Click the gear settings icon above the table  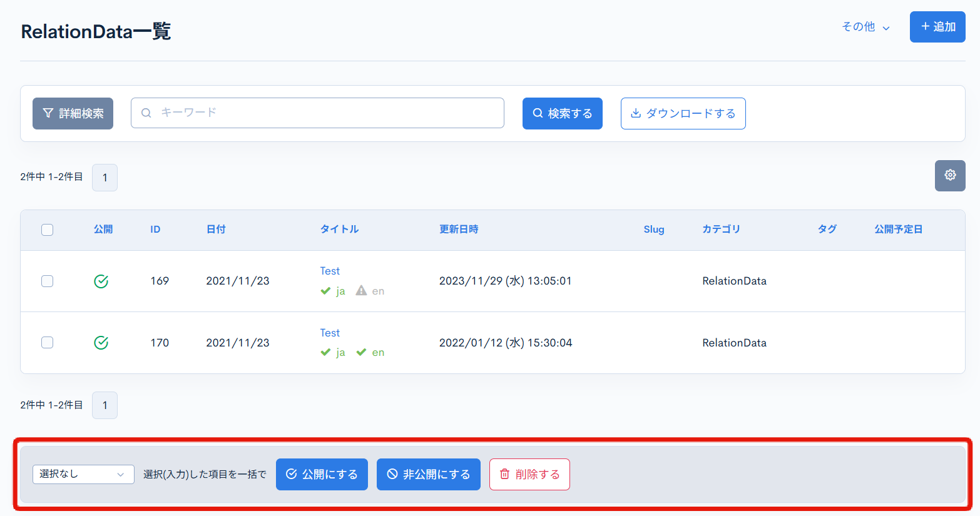949,175
